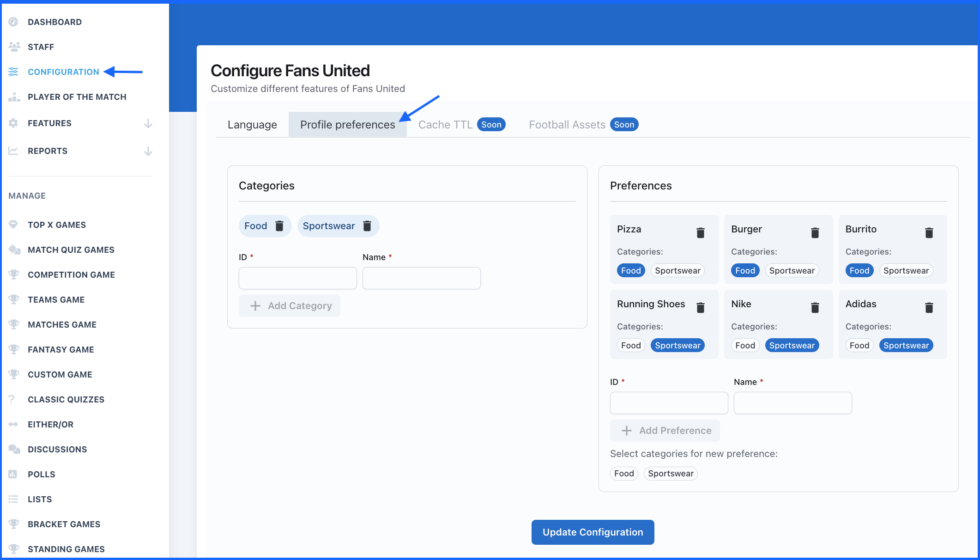
Task: Open Matches Game link in sidebar
Action: point(62,324)
